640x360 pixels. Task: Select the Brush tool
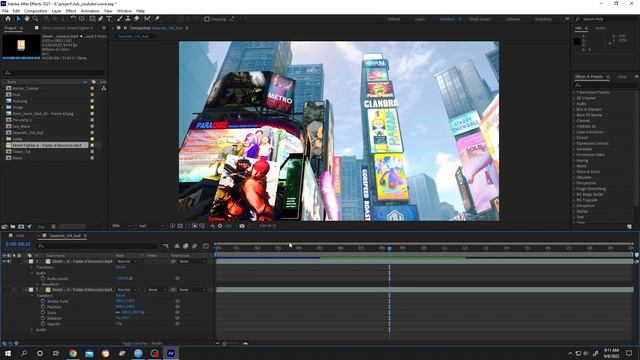[120, 19]
